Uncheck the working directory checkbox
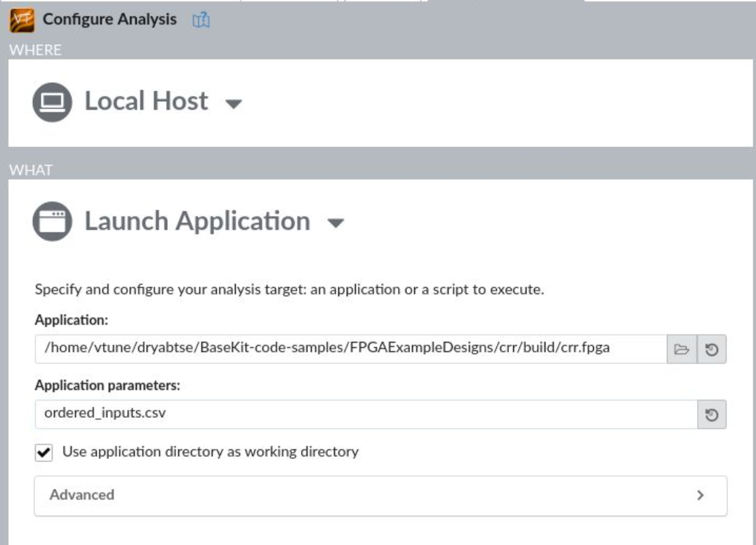 click(x=44, y=453)
